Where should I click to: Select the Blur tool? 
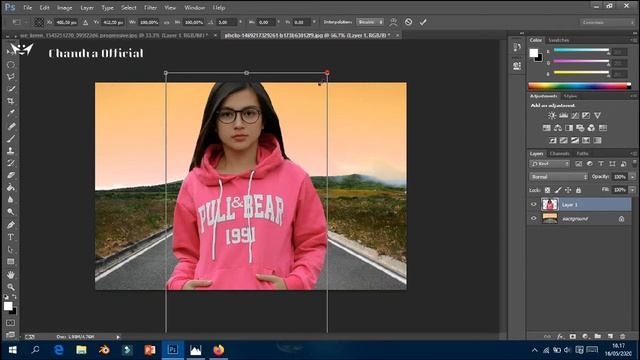tap(11, 200)
